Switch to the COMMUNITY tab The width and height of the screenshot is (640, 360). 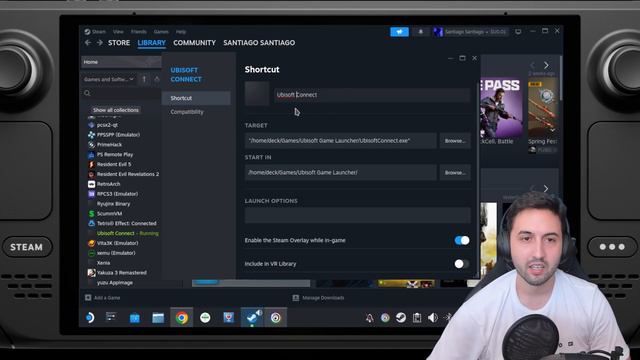coord(194,42)
